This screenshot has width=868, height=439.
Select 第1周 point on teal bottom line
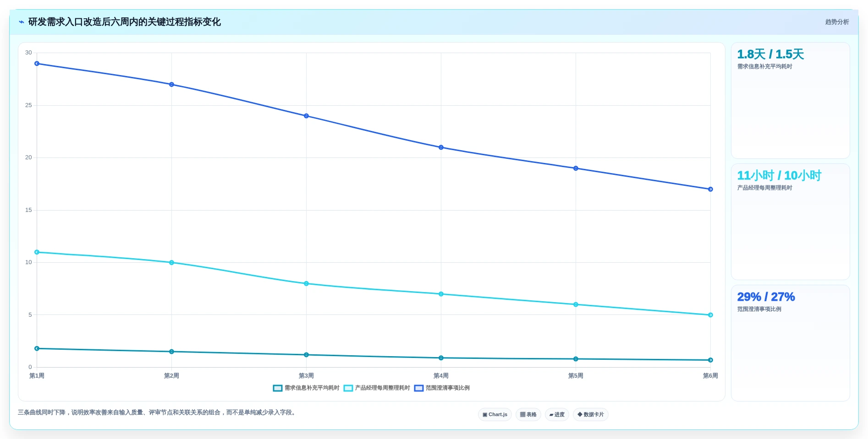[37, 349]
